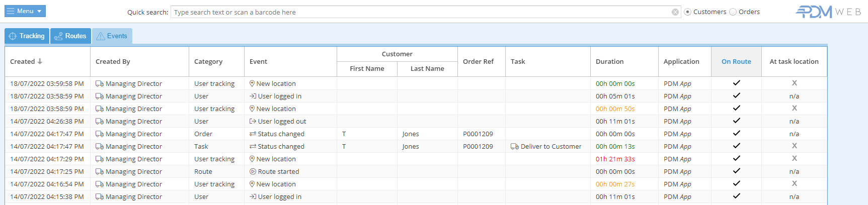Image resolution: width=868 pixels, height=205 pixels.
Task: Click order reference P0001209 in Task row
Action: click(x=478, y=147)
